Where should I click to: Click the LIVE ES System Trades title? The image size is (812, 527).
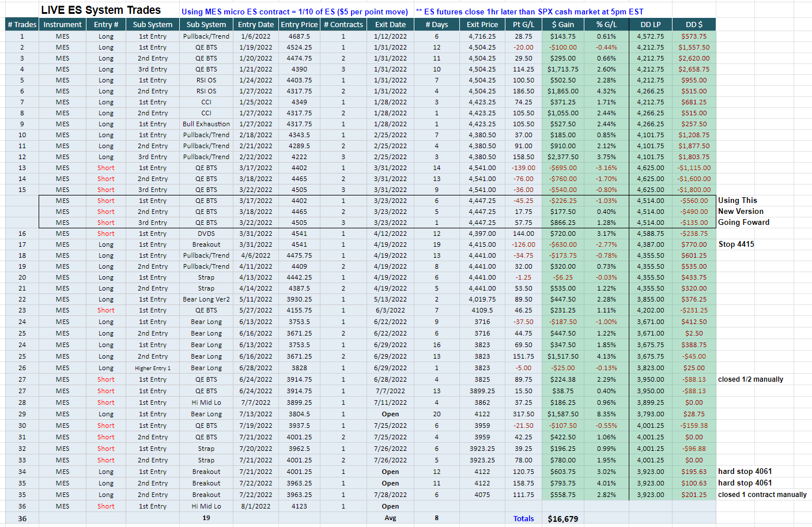point(101,10)
